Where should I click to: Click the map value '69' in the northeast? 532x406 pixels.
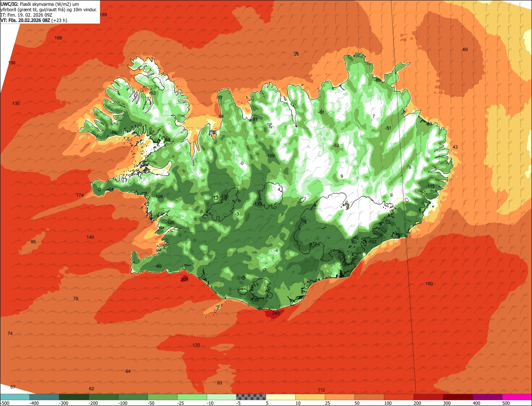[x=465, y=49]
